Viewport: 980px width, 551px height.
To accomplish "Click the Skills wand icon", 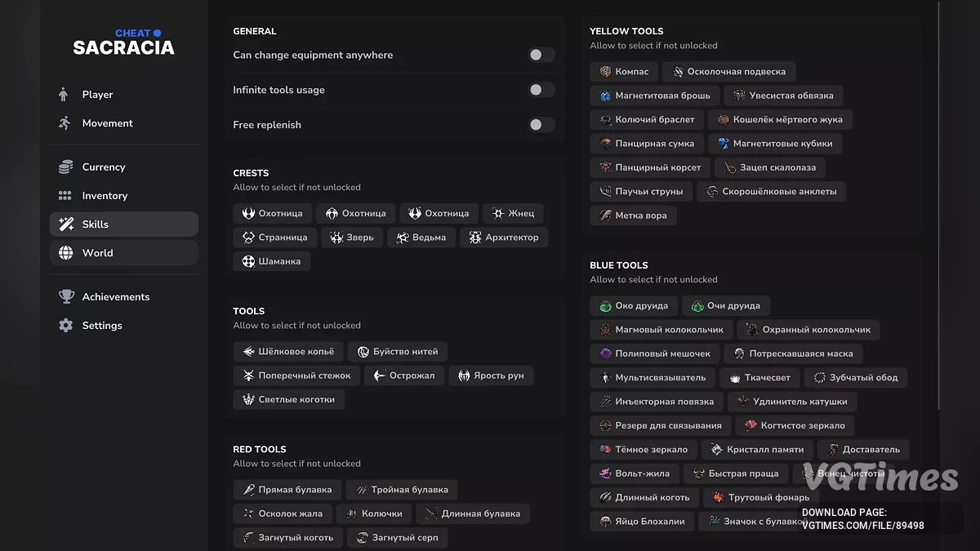I will 65,224.
